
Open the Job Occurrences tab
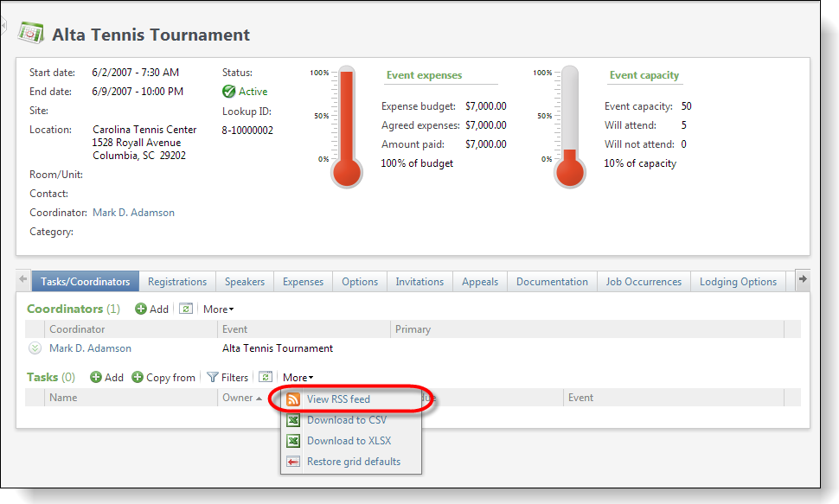pos(646,281)
